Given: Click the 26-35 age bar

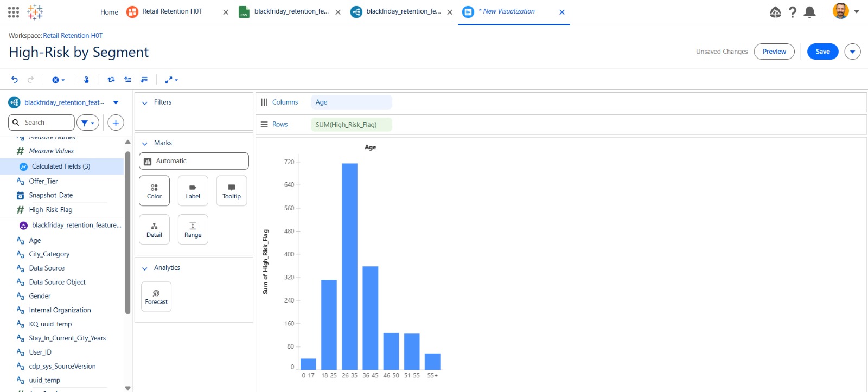Looking at the screenshot, I should pos(350,266).
